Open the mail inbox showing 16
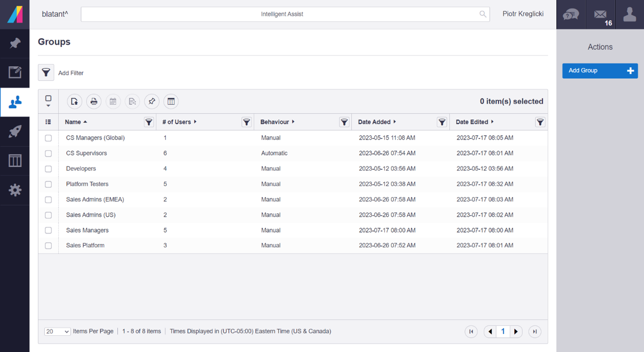 point(600,14)
